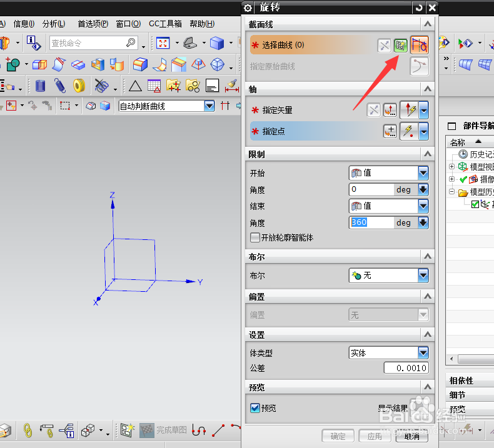The image size is (494, 448).
Task: Click the inferred point icon in 指定点 row
Action: (410, 131)
